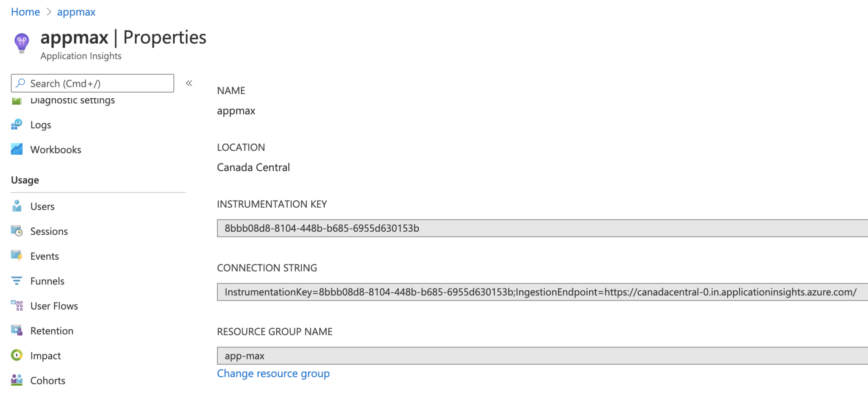Click Change resource group link

(x=273, y=373)
